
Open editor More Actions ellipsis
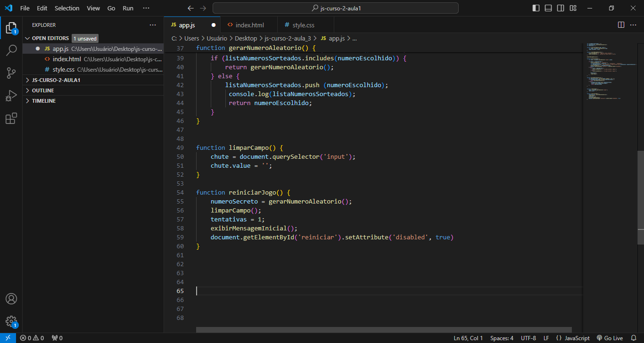pyautogui.click(x=633, y=24)
